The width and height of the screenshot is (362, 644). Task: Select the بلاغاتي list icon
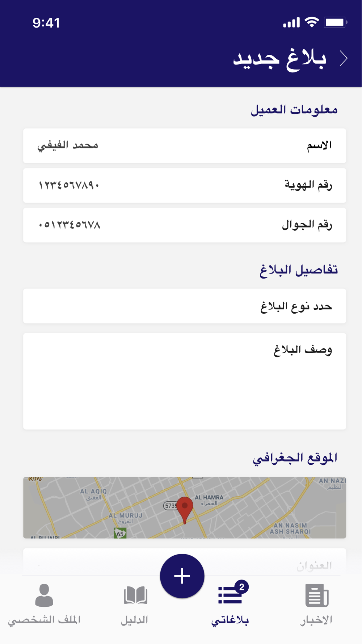click(x=230, y=595)
